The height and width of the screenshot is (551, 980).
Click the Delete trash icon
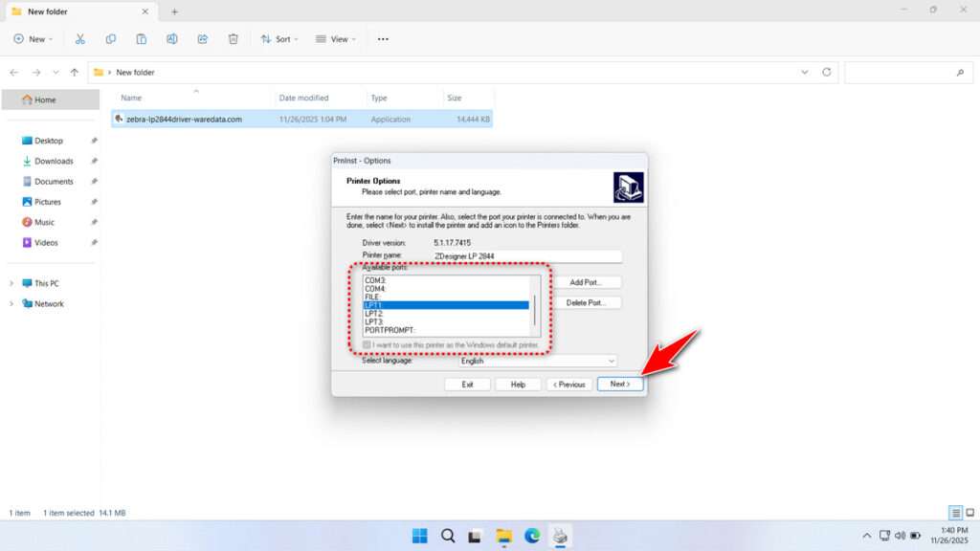[x=233, y=38]
